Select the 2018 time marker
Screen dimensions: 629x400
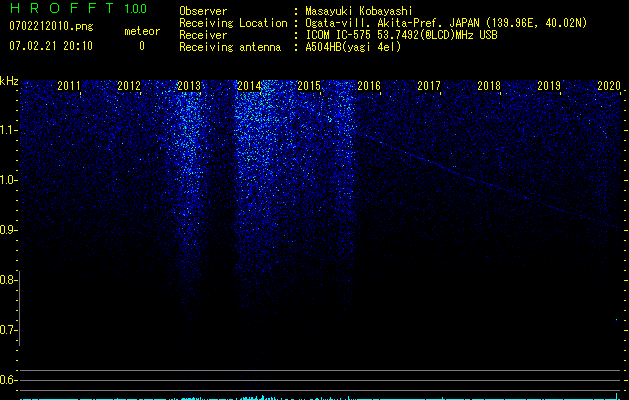click(489, 85)
